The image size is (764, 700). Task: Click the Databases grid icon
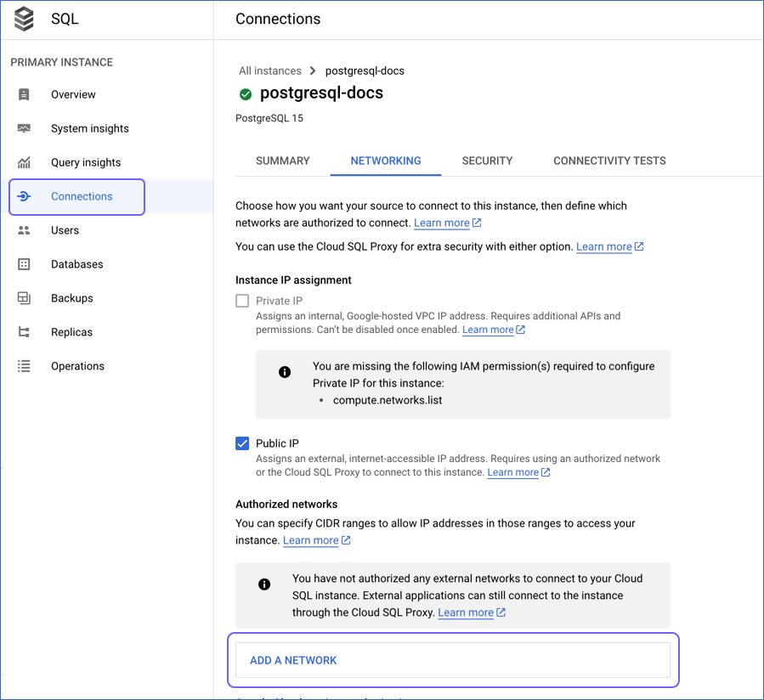[24, 264]
